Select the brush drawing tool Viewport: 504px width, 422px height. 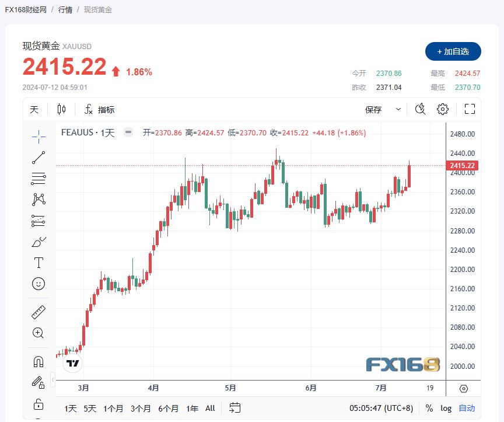(38, 241)
